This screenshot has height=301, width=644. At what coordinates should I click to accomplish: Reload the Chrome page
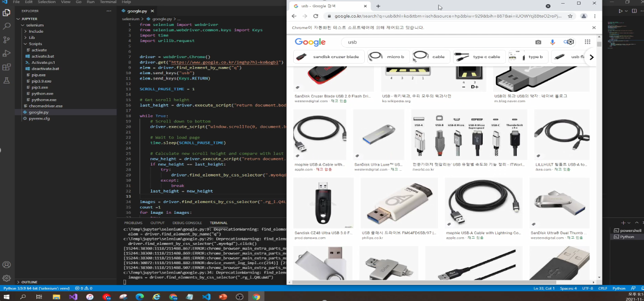point(316,16)
